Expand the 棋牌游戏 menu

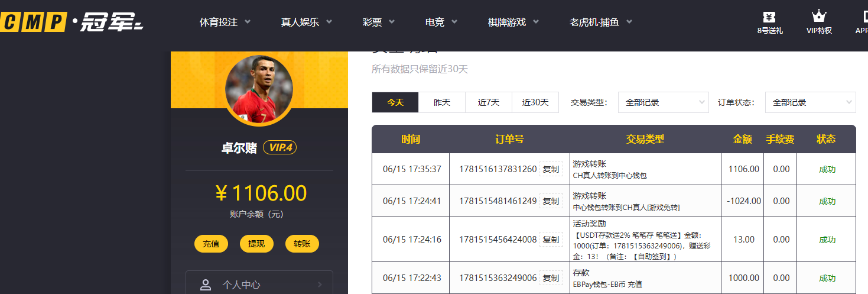point(514,22)
